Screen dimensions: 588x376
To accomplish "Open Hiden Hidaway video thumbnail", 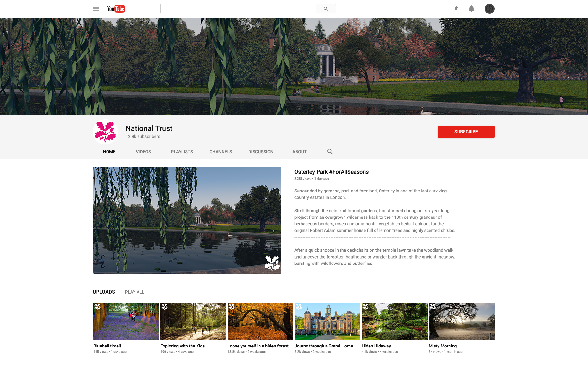I will point(395,321).
